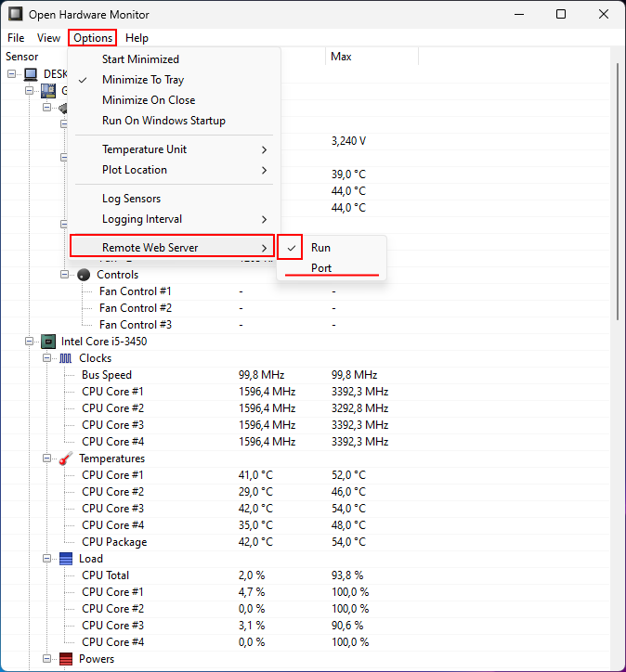Click the vertical scrollbar thumb
The width and height of the screenshot is (626, 672).
coord(618,191)
